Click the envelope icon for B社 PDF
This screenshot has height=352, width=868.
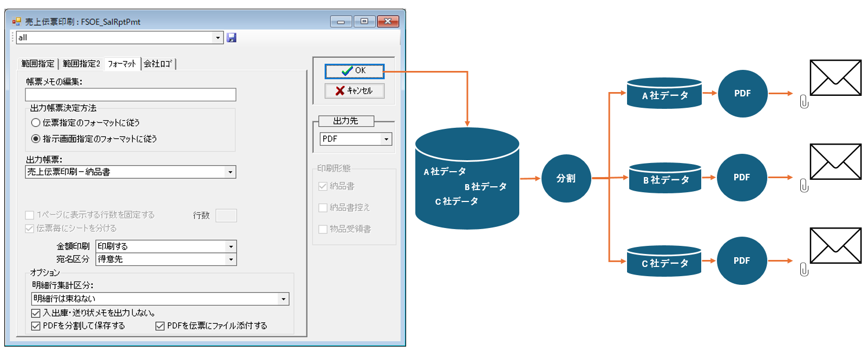(835, 161)
